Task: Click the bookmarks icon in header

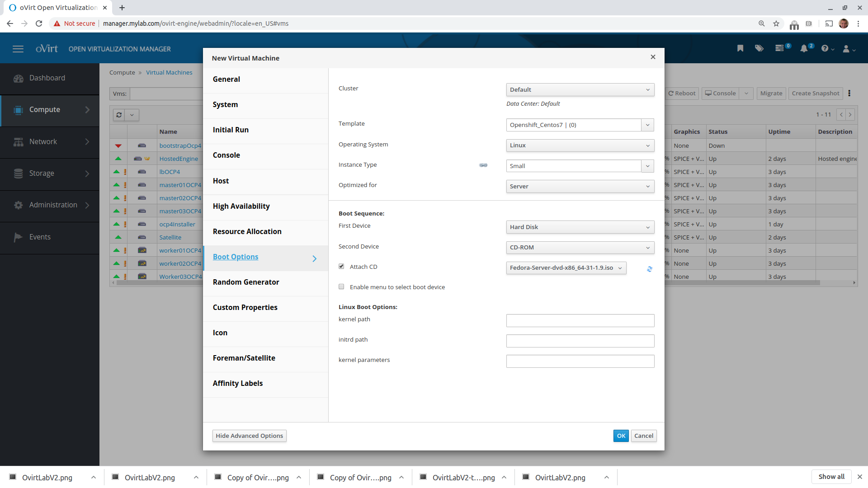Action: [740, 48]
